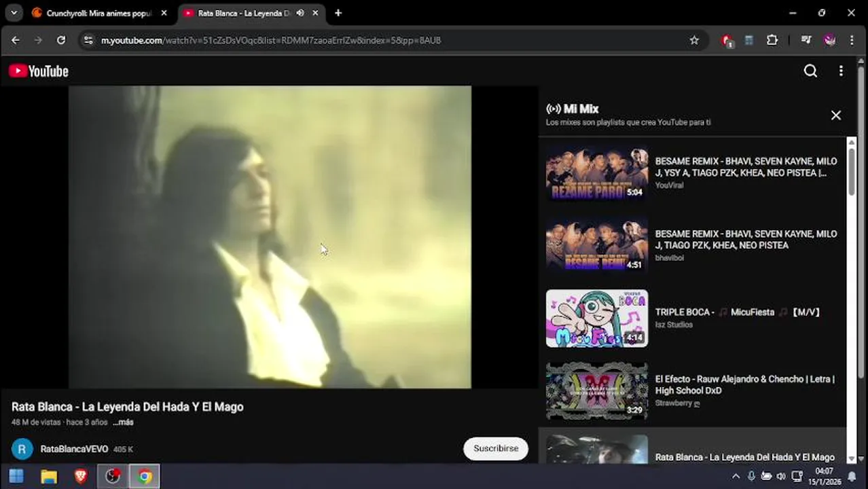
Task: View site information icon in address bar
Action: (x=88, y=40)
